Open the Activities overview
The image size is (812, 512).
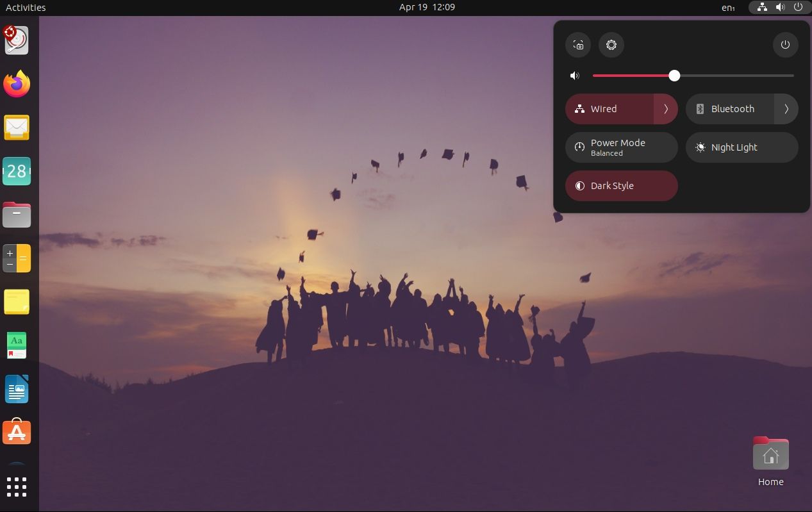[25, 7]
